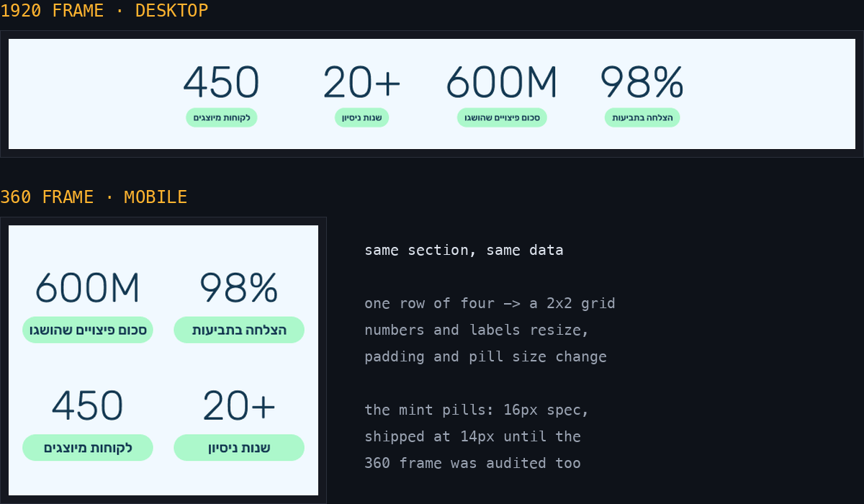Select the הצלחה בתביעות pill in mobile frame
This screenshot has height=504, width=864.
point(239,330)
